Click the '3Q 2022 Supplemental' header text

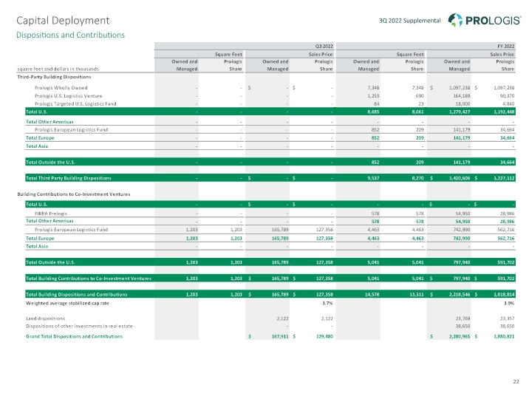pos(409,21)
